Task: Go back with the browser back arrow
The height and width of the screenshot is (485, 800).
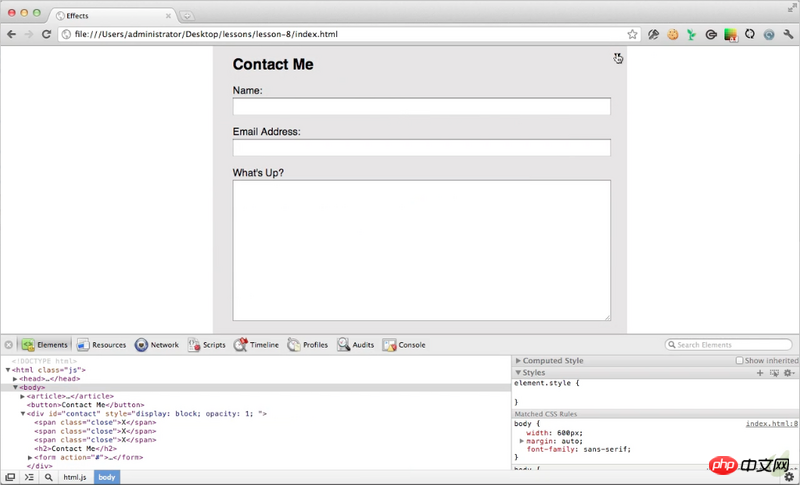Action: point(11,34)
